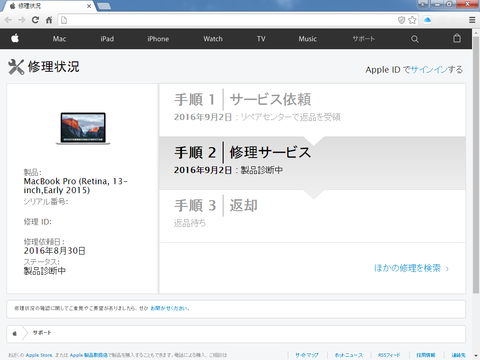The width and height of the screenshot is (480, 360).
Task: Open ホットニュース footer link
Action: tap(349, 355)
